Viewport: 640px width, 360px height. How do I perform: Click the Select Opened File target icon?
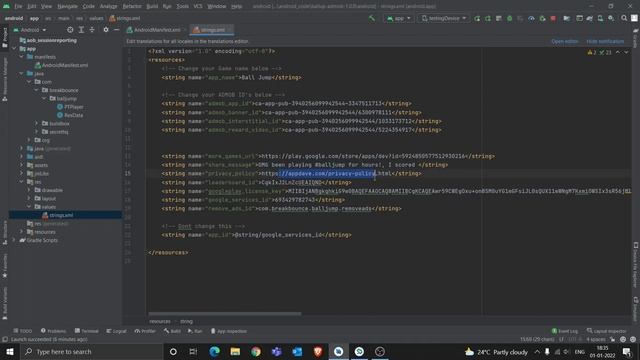click(x=70, y=30)
